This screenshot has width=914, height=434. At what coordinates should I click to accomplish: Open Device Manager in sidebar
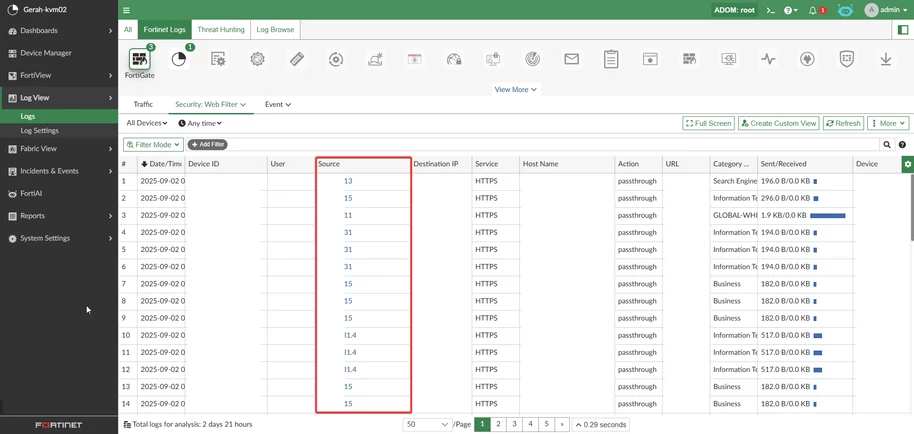tap(59, 53)
